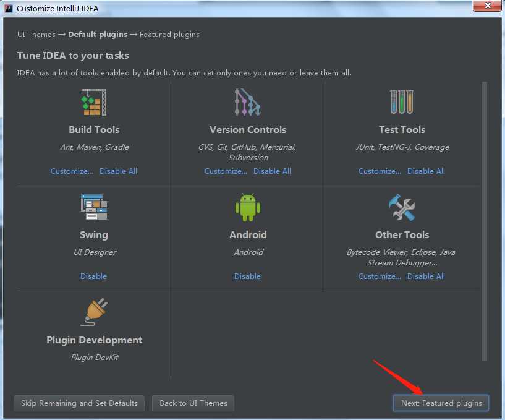Viewport: 505px width, 420px height.
Task: Click the Android robot icon
Action: coord(248,207)
